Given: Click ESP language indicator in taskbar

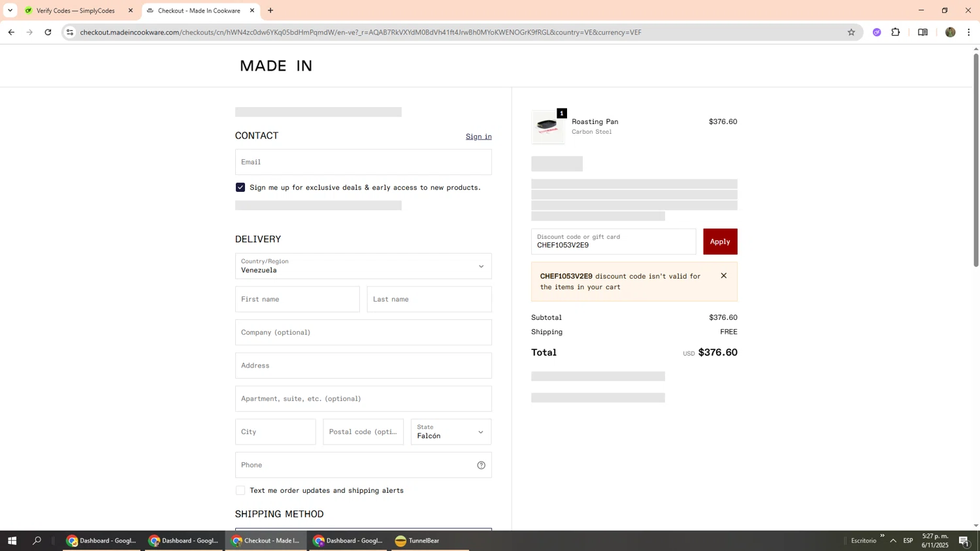Looking at the screenshot, I should pyautogui.click(x=908, y=541).
